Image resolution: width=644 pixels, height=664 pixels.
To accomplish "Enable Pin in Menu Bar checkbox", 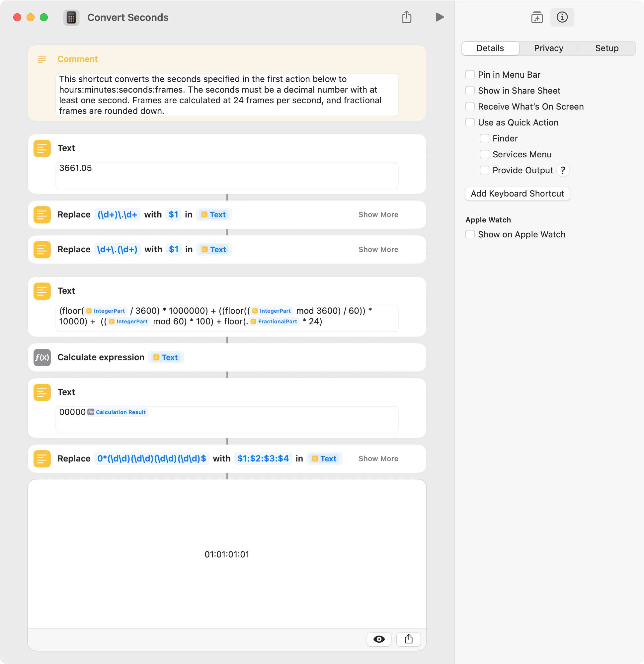I will pos(470,75).
